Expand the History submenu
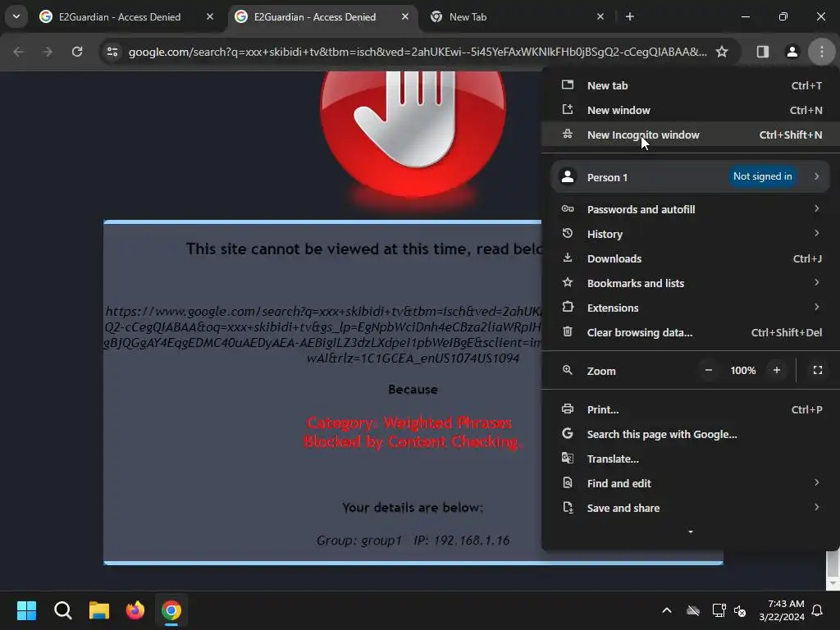840x630 pixels. click(691, 234)
